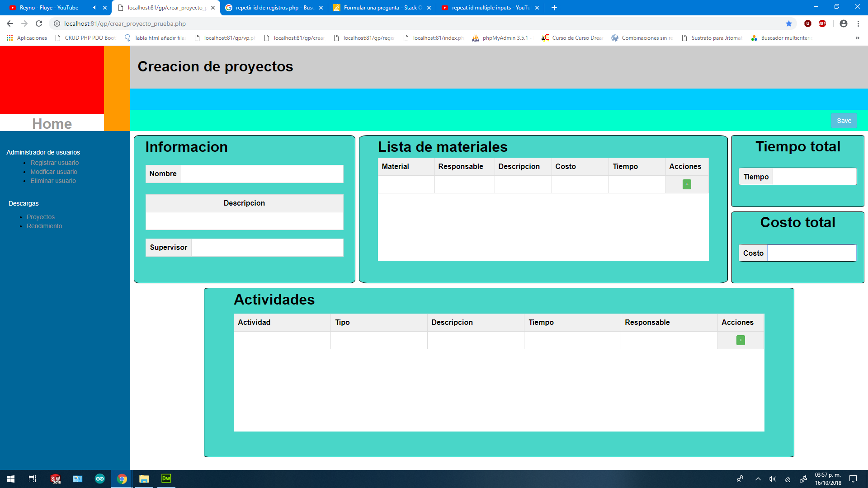The height and width of the screenshot is (488, 868).
Task: Show hidden tray icons with the chevron
Action: pos(758,479)
